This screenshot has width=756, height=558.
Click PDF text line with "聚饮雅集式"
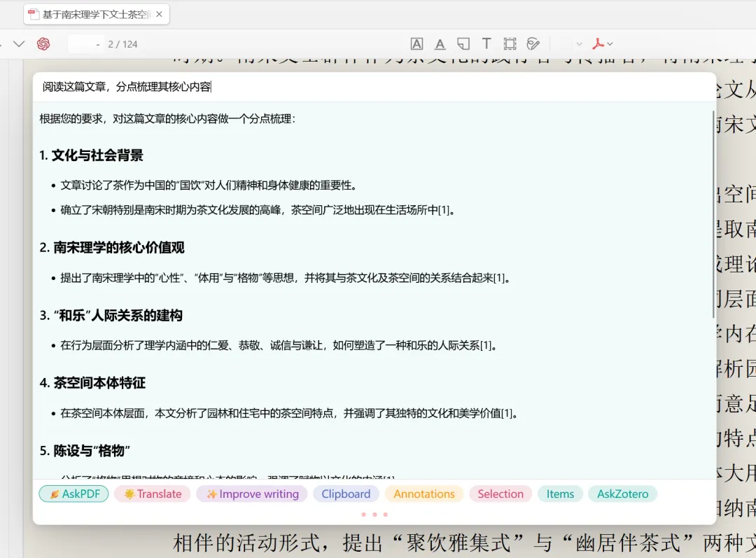point(464,543)
